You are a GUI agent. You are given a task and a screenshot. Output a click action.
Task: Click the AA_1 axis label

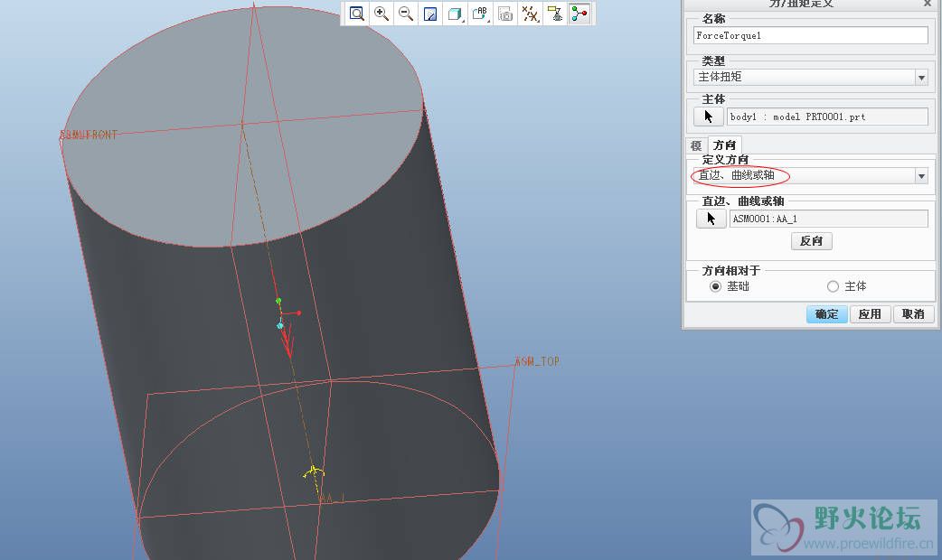[x=332, y=499]
